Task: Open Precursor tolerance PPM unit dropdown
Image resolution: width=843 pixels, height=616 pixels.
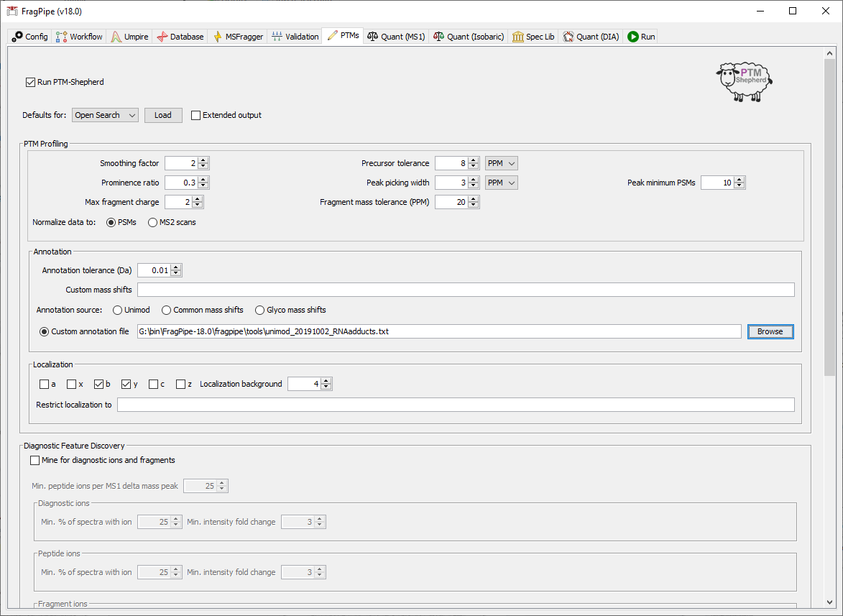Action: click(501, 163)
